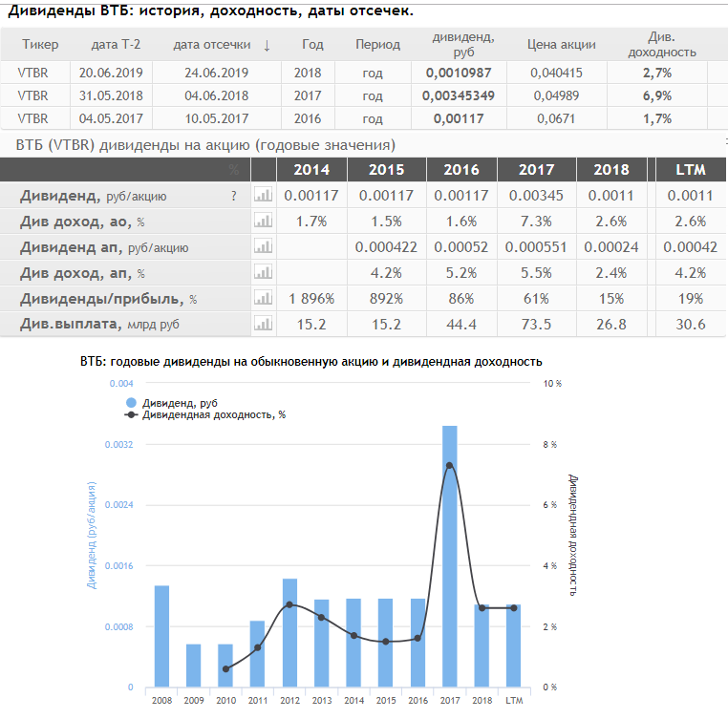Click the Дивиденд, руб/акцию row label

coord(93,196)
